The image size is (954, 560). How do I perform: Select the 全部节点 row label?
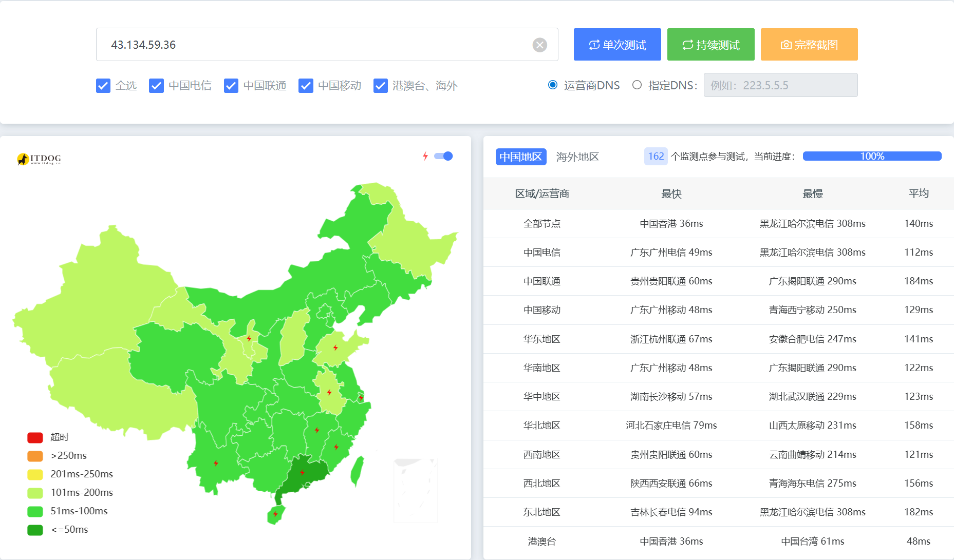(542, 224)
